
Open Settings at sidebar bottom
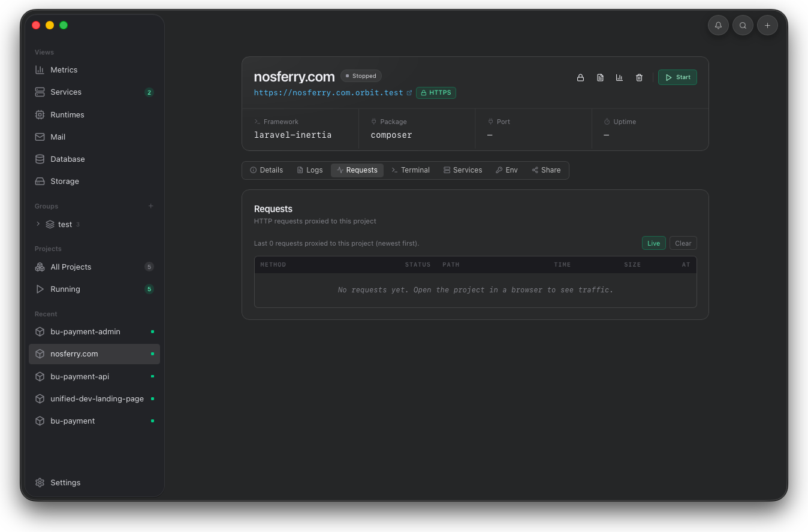coord(94,483)
